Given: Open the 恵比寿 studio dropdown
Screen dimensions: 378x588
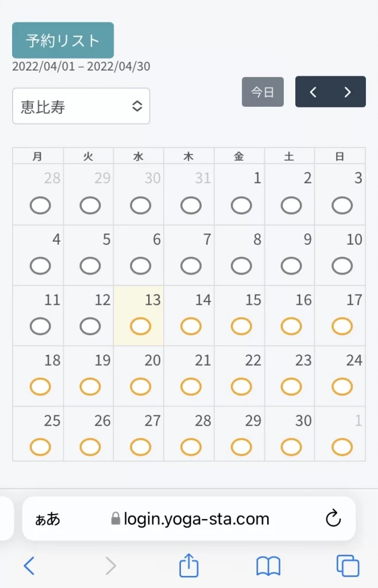Looking at the screenshot, I should pyautogui.click(x=81, y=106).
